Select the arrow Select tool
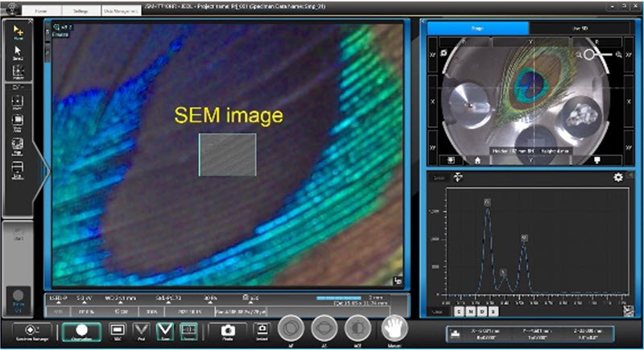The width and height of the screenshot is (644, 350). click(x=19, y=53)
